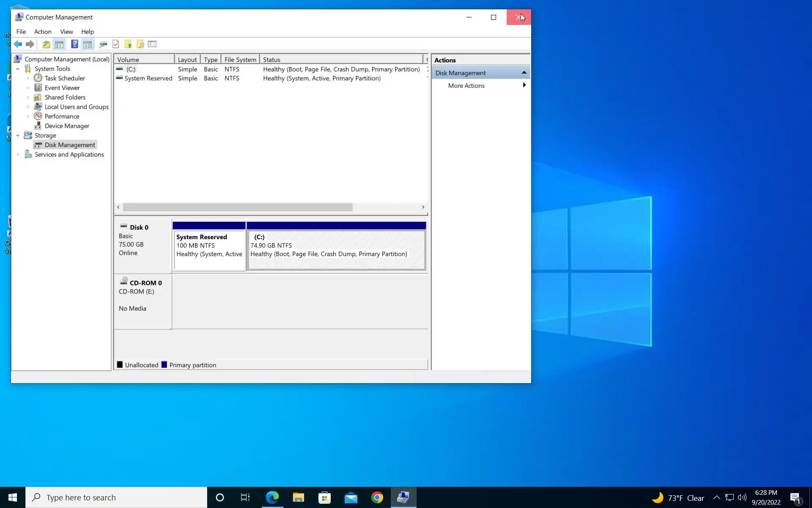
Task: Click the blue Help question mark icon
Action: click(x=74, y=44)
